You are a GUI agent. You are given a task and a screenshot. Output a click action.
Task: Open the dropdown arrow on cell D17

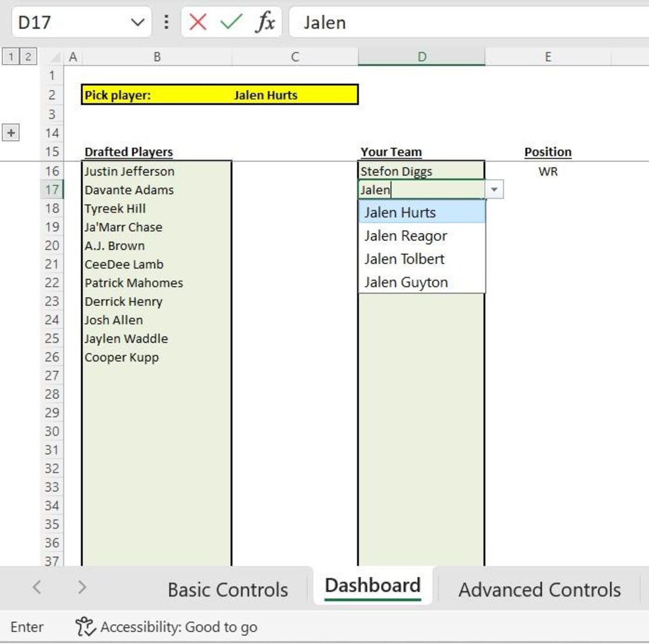pos(494,189)
